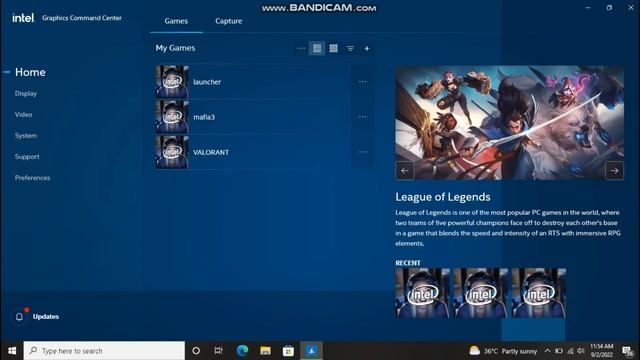Open the third recent game thumbnail
Viewport: 640px width, 360px height.
539,293
